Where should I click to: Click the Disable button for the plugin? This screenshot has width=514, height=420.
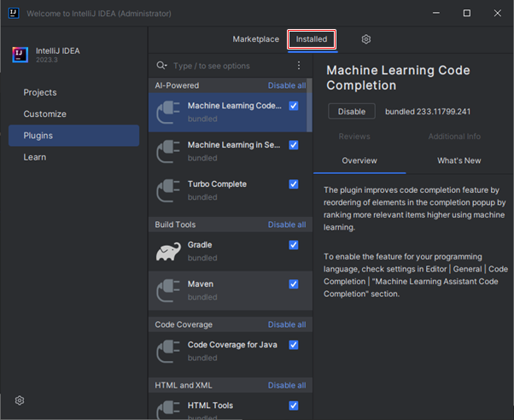coord(352,112)
